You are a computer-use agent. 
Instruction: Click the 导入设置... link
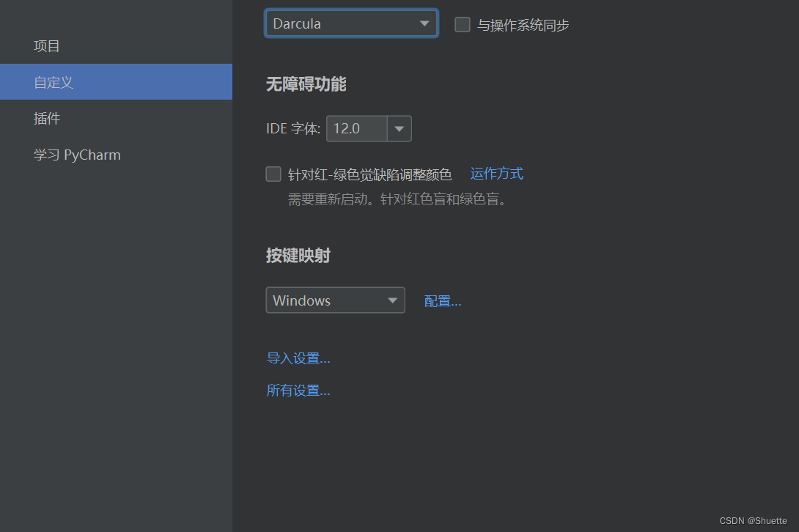[298, 358]
